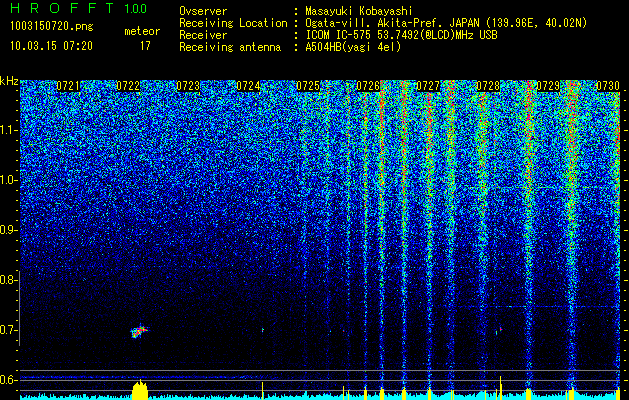Click the bright meteor echo near 0722

(139, 331)
